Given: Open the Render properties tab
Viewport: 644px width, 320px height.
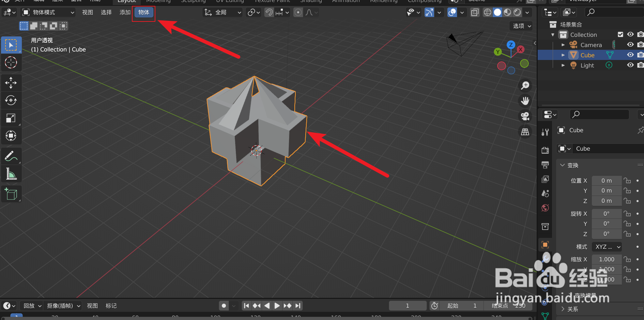Looking at the screenshot, I should 545,150.
